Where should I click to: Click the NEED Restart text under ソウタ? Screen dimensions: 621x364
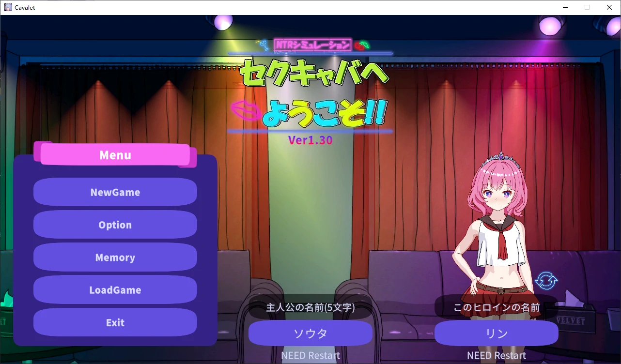[310, 355]
